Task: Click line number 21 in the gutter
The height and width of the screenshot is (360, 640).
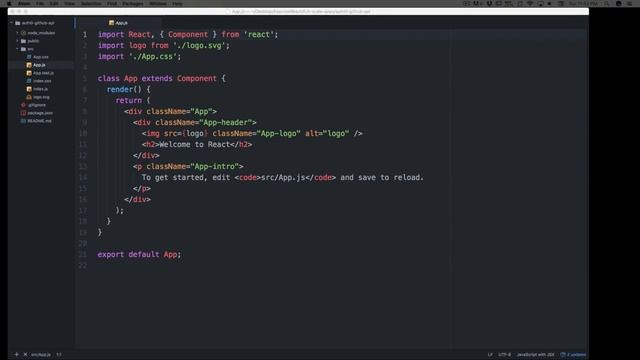Action: (x=83, y=254)
